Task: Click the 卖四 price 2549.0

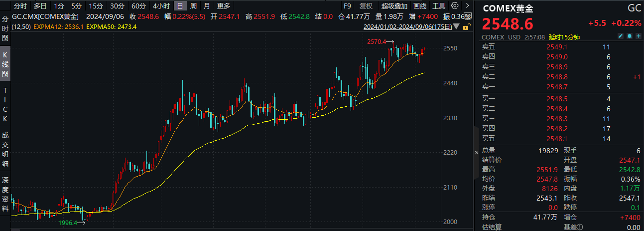Action: (557, 57)
